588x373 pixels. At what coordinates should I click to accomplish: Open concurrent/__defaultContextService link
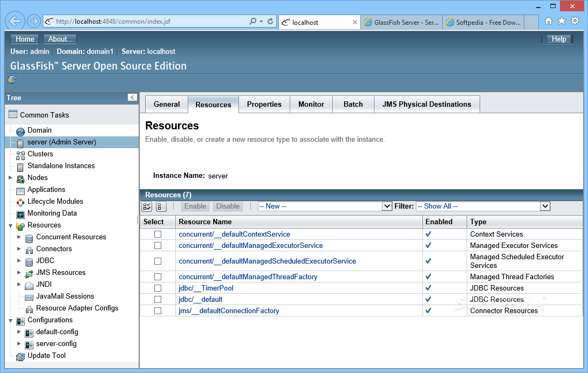(234, 234)
